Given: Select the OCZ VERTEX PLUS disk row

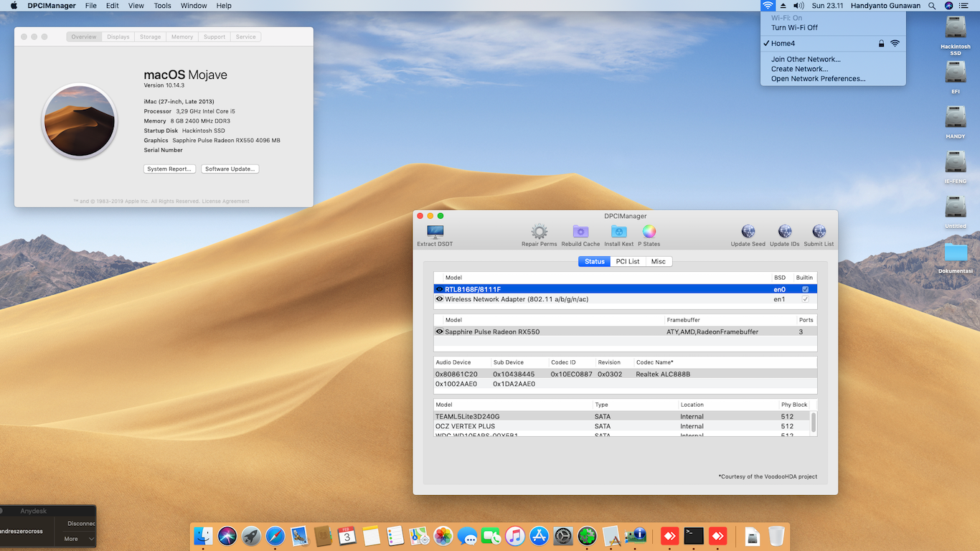Looking at the screenshot, I should point(622,426).
